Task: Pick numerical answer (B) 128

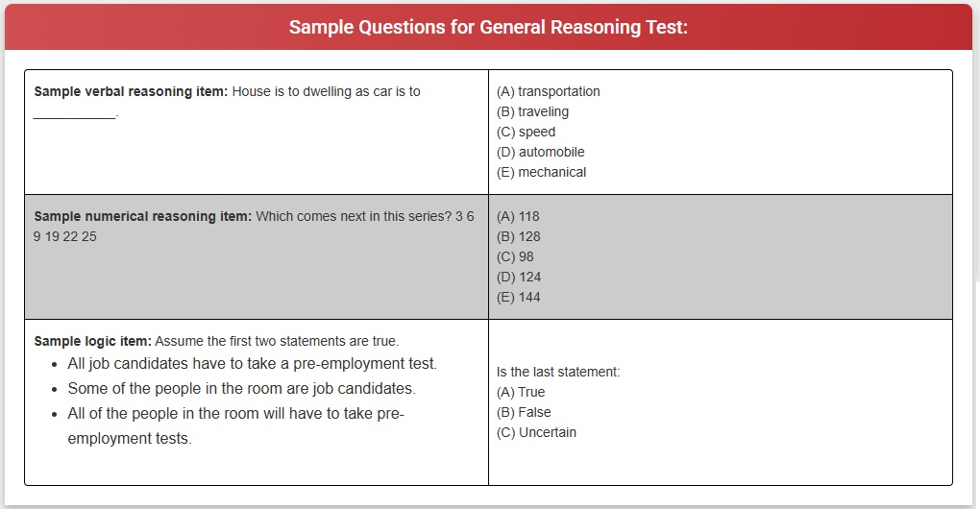Action: point(518,236)
